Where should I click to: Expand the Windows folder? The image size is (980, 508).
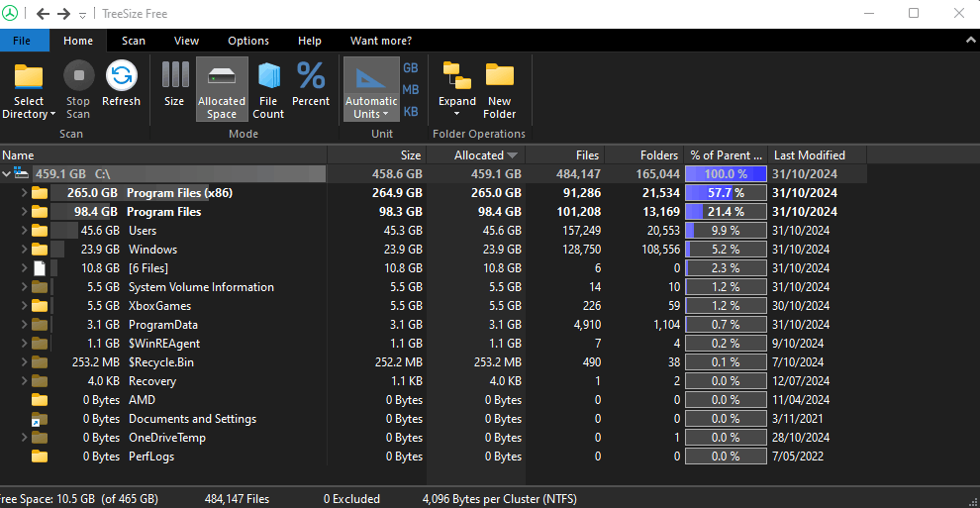pos(24,249)
